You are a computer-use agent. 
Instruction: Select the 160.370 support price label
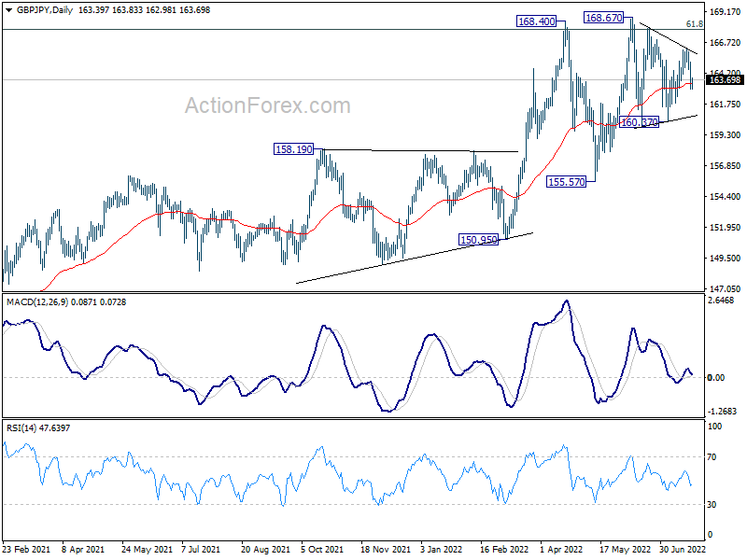click(640, 122)
